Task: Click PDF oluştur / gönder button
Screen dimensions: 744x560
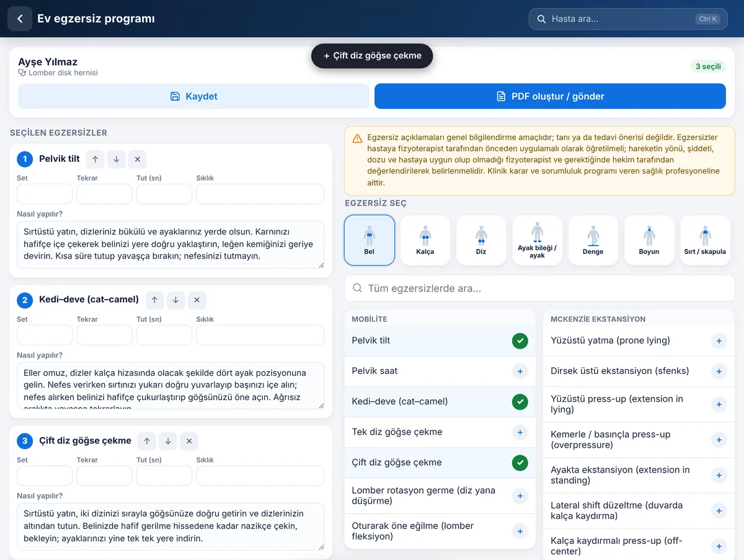Action: (550, 96)
